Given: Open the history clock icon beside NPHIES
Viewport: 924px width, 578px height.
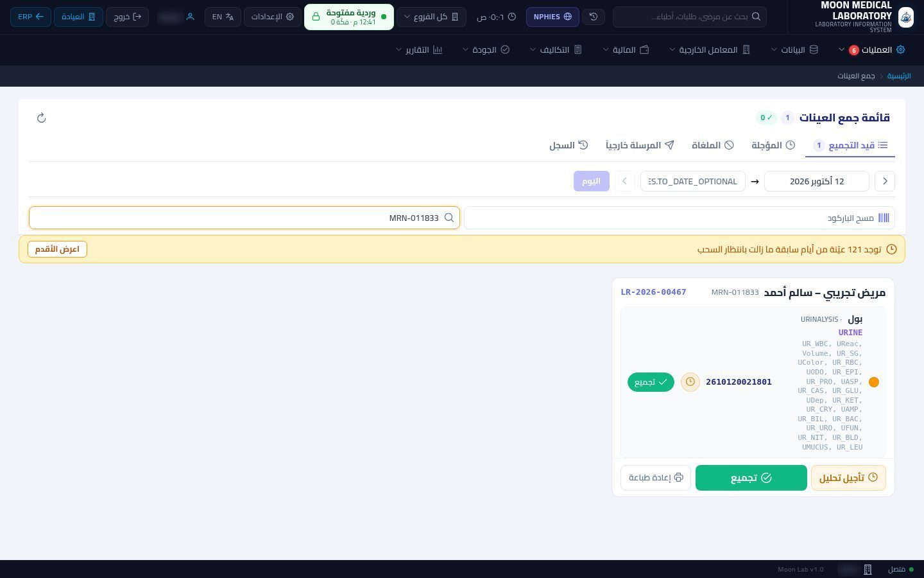Looking at the screenshot, I should point(594,17).
